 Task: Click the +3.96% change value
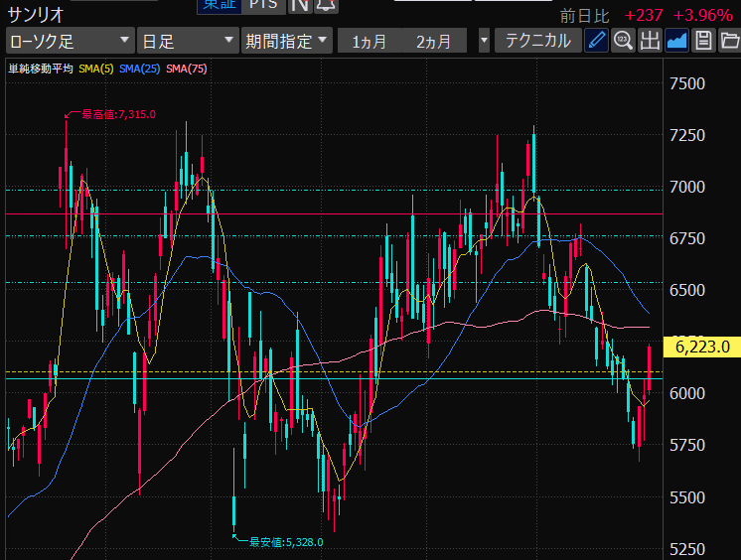702,16
